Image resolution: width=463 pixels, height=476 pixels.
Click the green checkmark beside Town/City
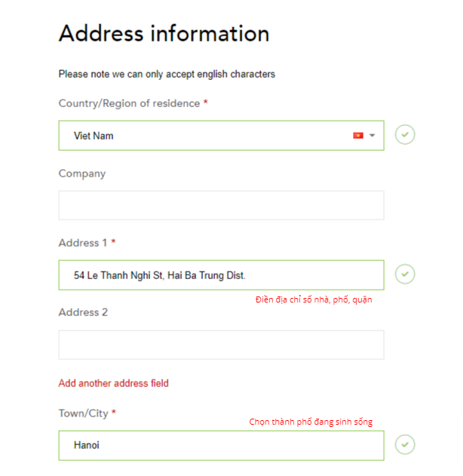pyautogui.click(x=405, y=444)
